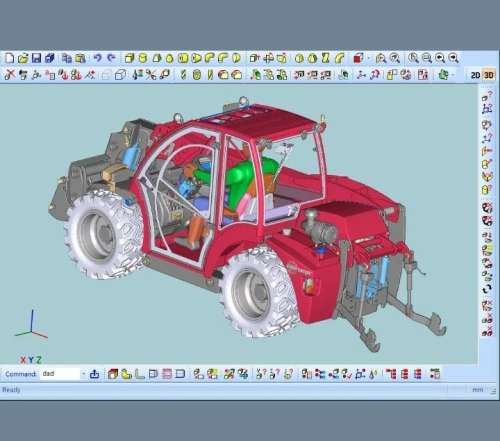Click into the Command input field
This screenshot has height=441, width=500.
click(x=60, y=374)
